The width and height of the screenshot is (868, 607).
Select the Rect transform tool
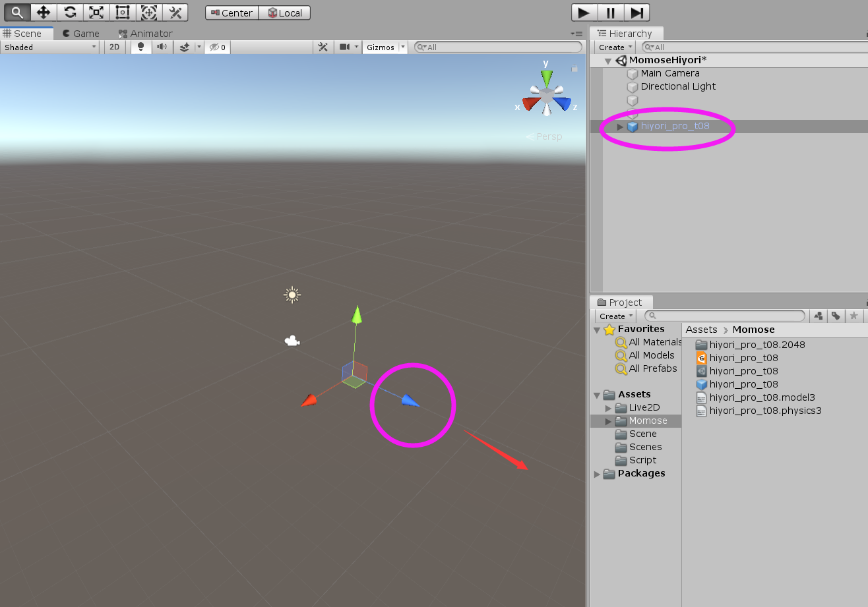pos(122,13)
